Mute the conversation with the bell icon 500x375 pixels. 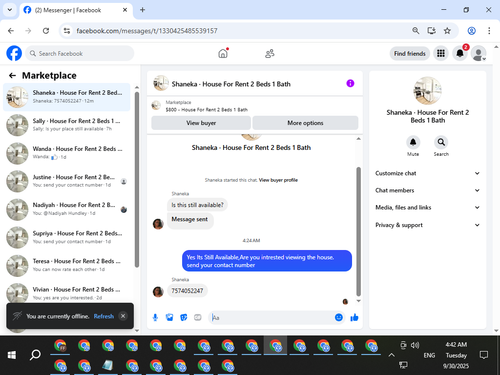point(413,142)
